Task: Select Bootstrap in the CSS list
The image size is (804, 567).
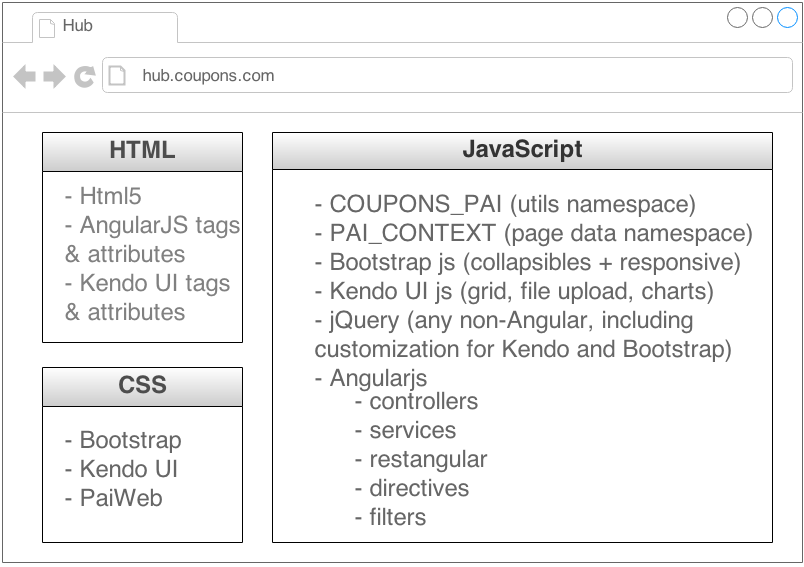Action: [x=123, y=440]
